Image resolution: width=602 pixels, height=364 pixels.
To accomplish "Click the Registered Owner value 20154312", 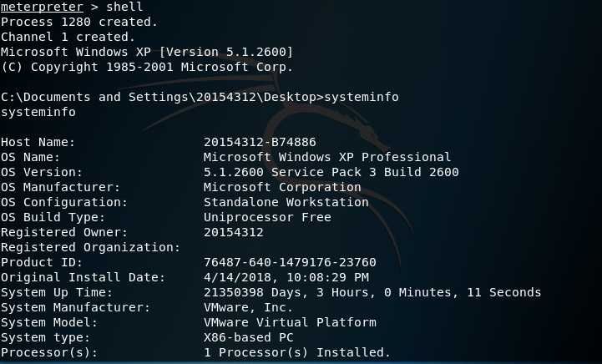I will coord(234,232).
